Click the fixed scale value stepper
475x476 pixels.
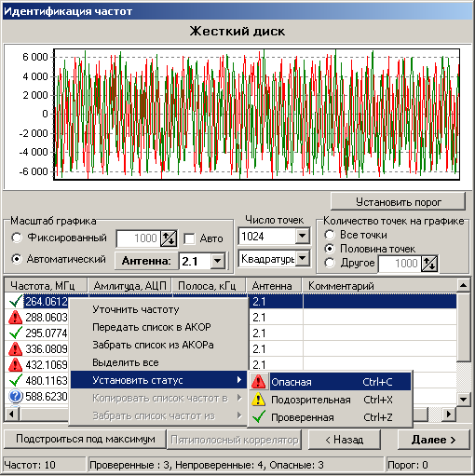169,238
